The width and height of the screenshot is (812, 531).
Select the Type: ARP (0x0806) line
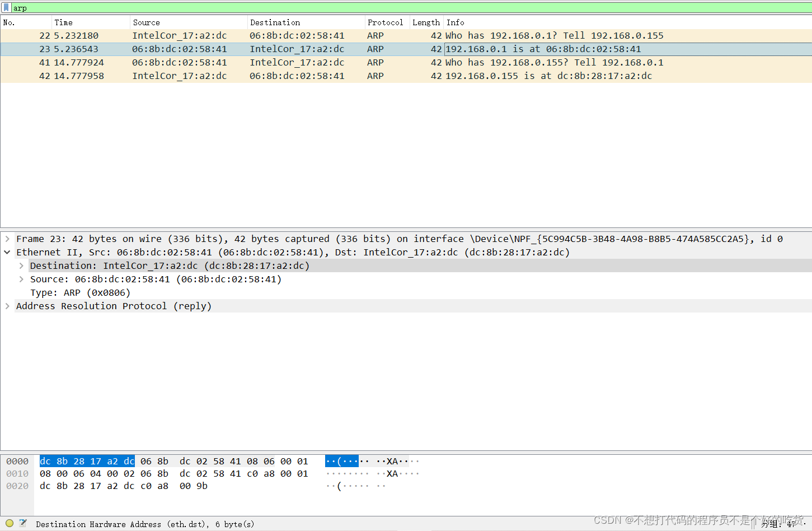[x=80, y=292]
